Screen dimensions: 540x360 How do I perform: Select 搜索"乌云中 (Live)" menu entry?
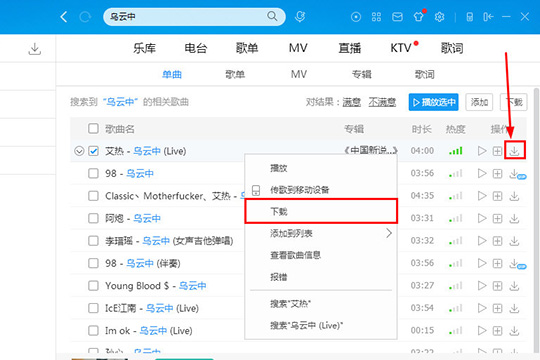(321, 326)
